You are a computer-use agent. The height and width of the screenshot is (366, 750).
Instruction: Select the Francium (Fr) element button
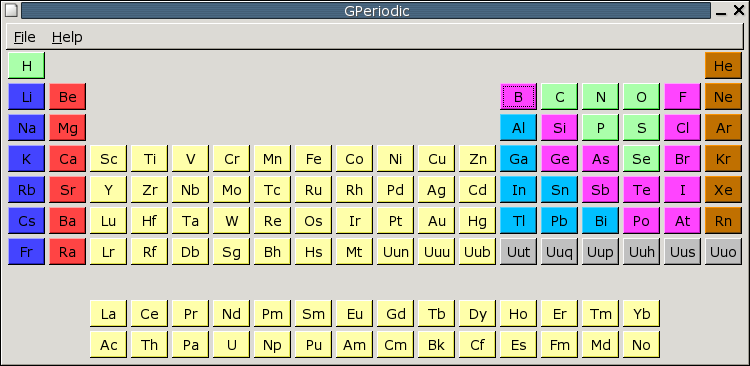click(x=26, y=252)
